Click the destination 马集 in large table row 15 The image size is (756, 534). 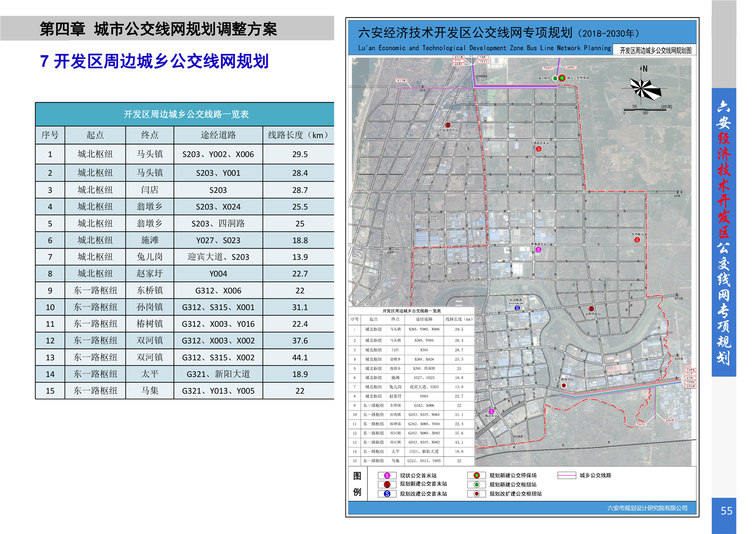[150, 391]
